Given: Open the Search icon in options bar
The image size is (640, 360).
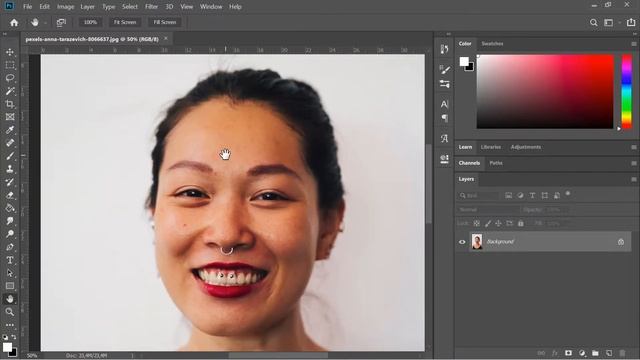Looking at the screenshot, I should [x=593, y=23].
